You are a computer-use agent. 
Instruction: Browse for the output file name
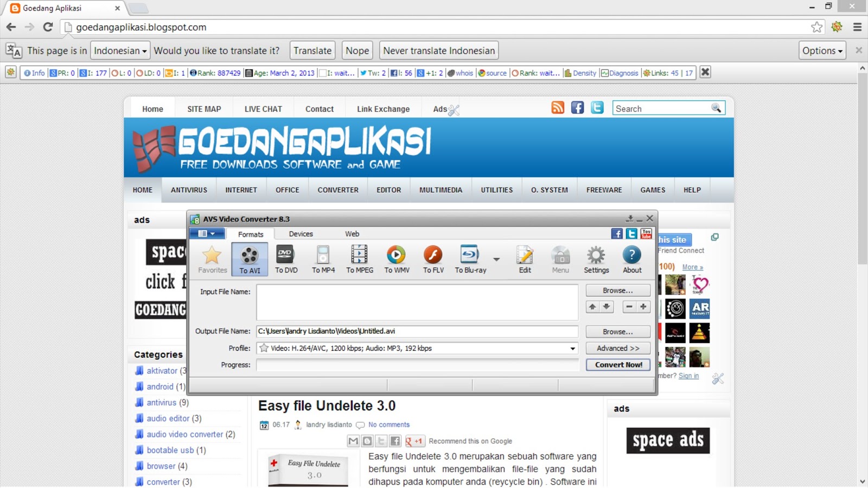618,332
